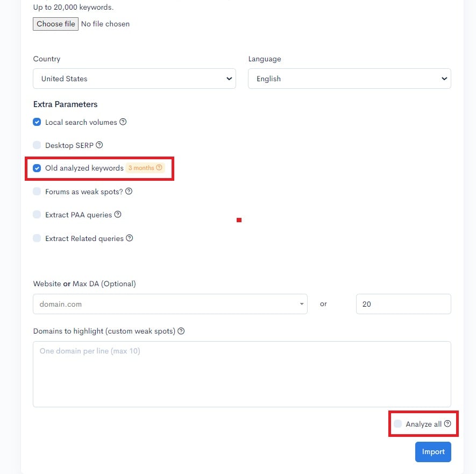
Task: Check the Extract PAA queries option
Action: [x=37, y=215]
